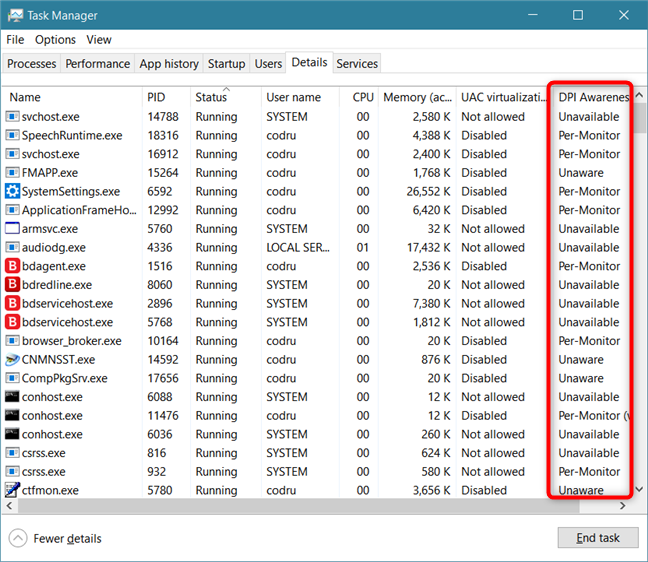Viewport: 648px width, 562px height.
Task: Click the Fewer details label
Action: click(67, 538)
